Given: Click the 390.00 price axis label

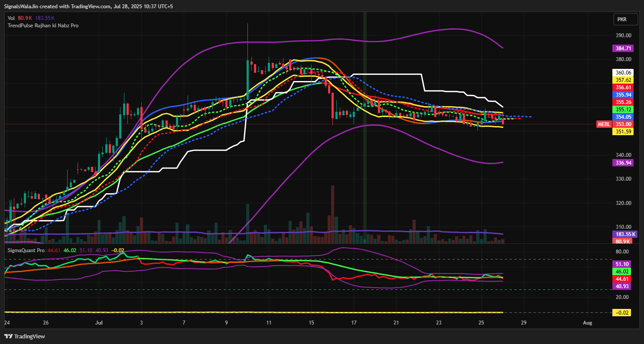Looking at the screenshot, I should (x=623, y=36).
